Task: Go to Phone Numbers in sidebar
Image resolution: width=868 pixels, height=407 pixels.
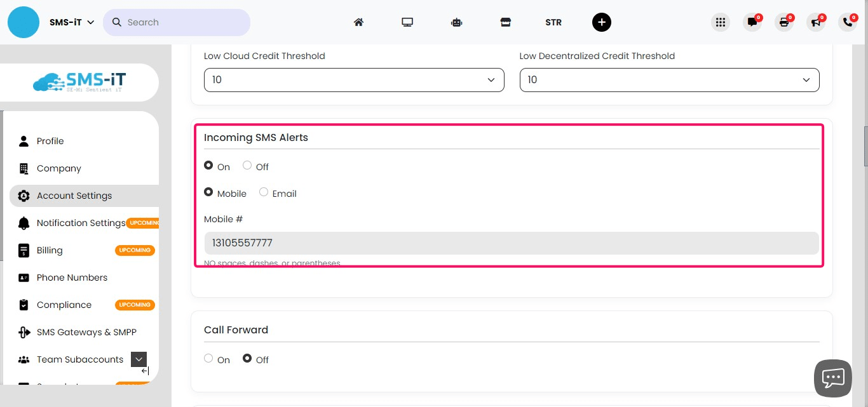Action: point(72,277)
